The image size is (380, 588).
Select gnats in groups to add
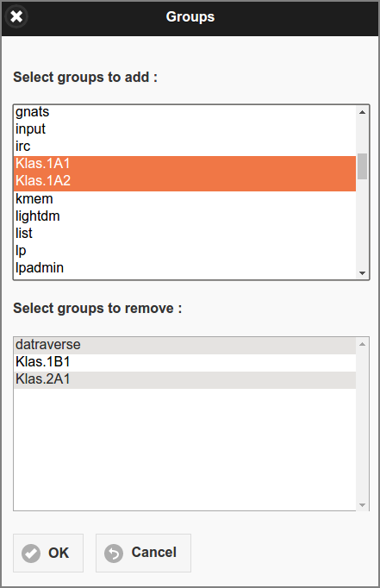[184, 112]
